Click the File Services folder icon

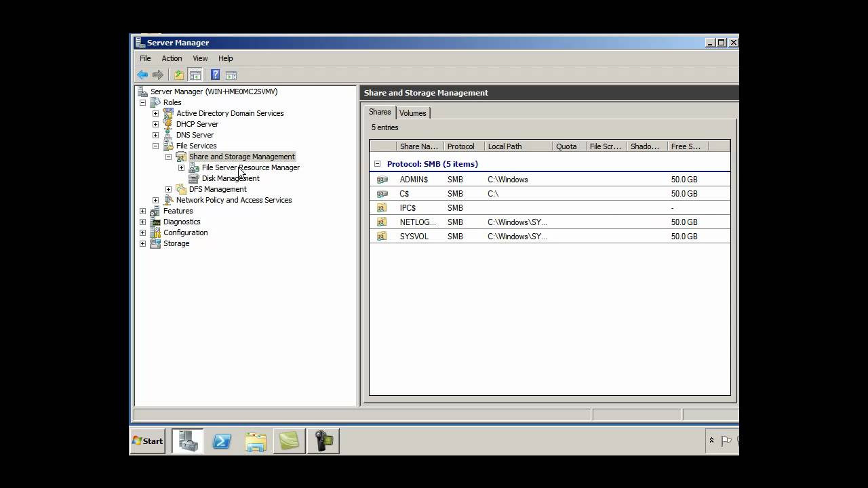click(x=168, y=146)
